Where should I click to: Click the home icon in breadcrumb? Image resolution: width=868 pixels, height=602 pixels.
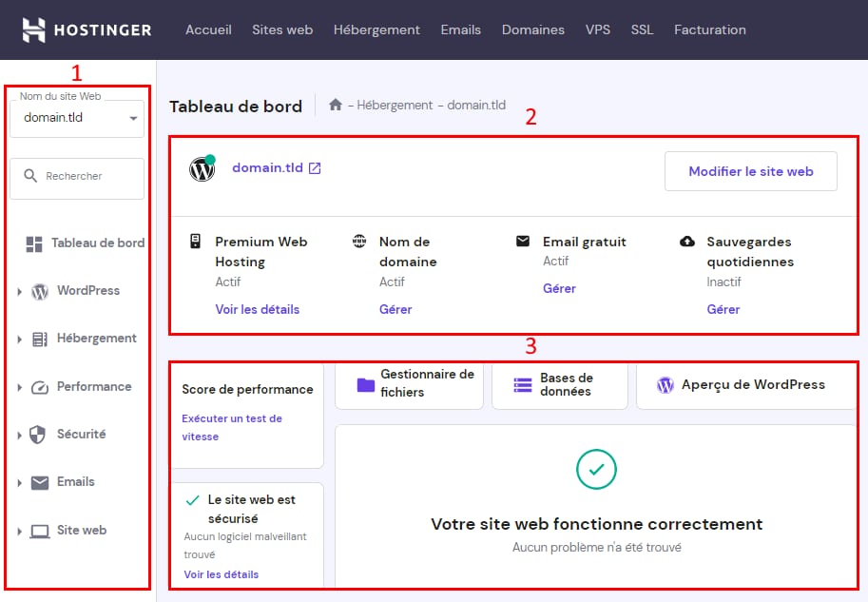pyautogui.click(x=336, y=106)
